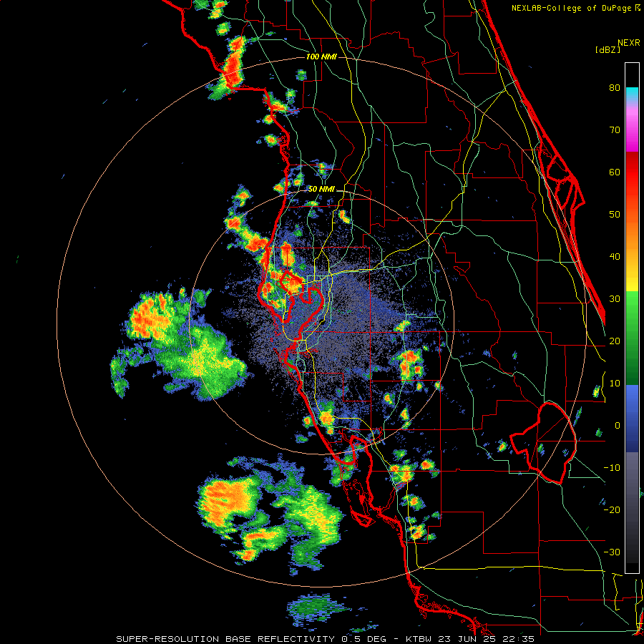Click the blue segment of the color bar
644x644 pixels.
pos(632,419)
